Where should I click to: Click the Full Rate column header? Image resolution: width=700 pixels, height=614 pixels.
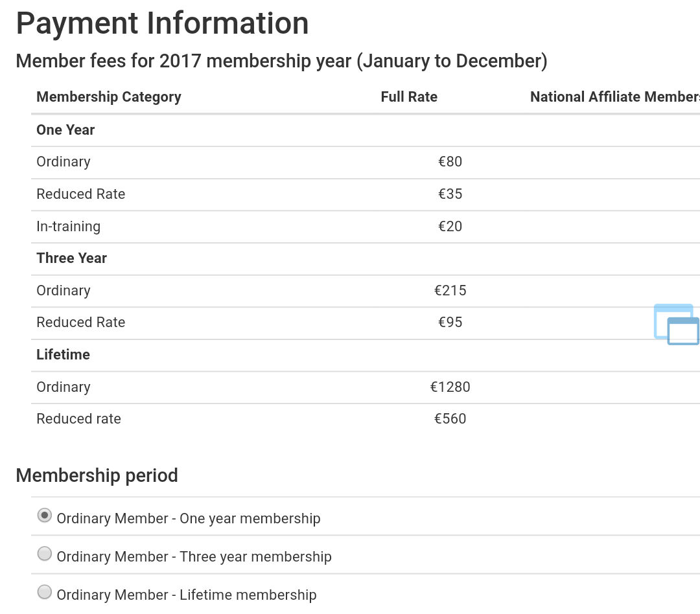pyautogui.click(x=409, y=97)
